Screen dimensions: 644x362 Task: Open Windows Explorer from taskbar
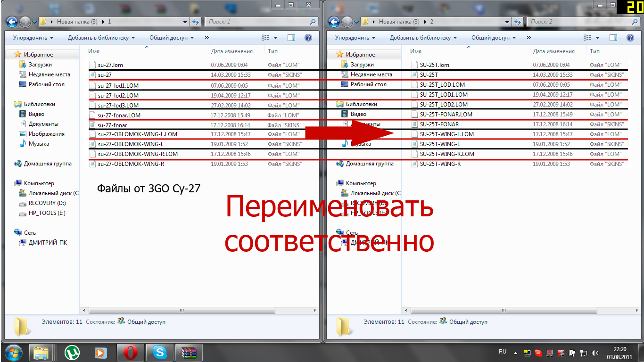tap(41, 353)
